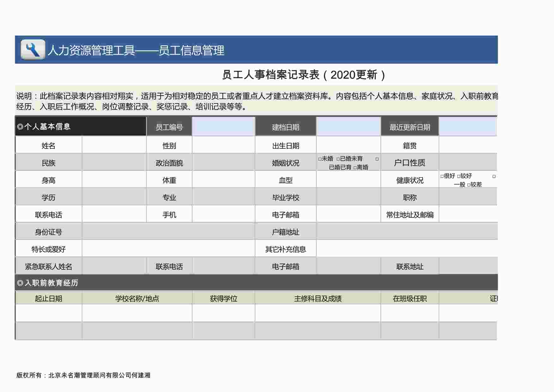The height and width of the screenshot is (392, 554).
Task: Select the blank 建档日期 value cell
Action: (x=348, y=127)
